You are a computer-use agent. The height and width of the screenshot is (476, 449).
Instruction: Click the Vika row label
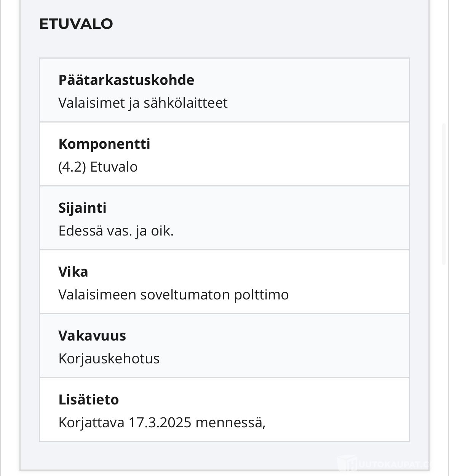73,272
